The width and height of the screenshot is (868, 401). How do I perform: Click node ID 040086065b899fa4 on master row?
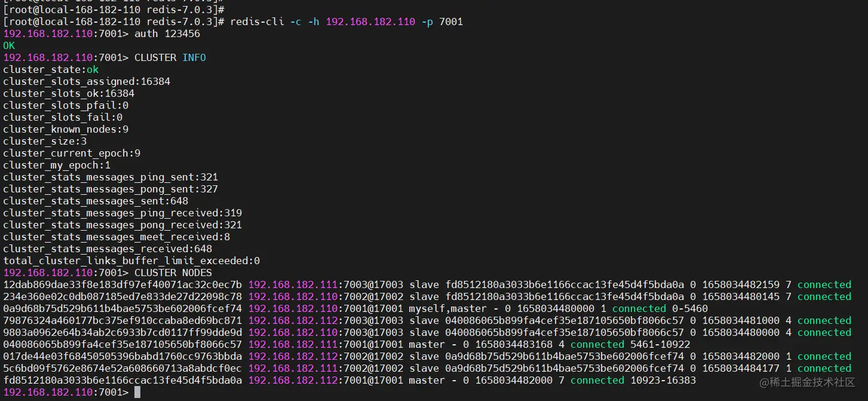click(x=122, y=345)
